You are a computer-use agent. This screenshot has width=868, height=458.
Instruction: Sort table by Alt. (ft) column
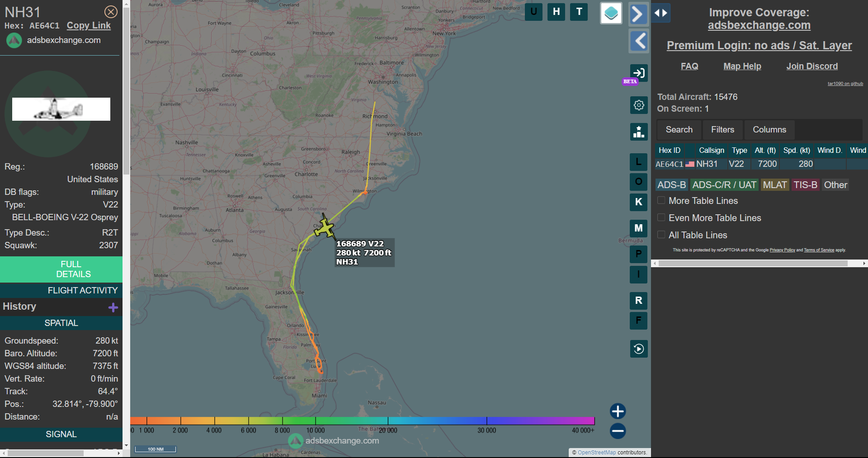(765, 150)
